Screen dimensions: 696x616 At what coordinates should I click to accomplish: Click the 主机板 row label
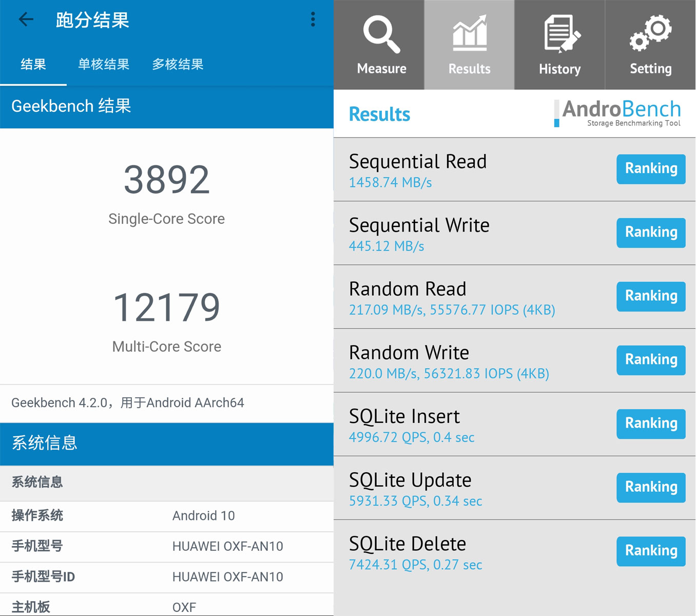pos(31,607)
